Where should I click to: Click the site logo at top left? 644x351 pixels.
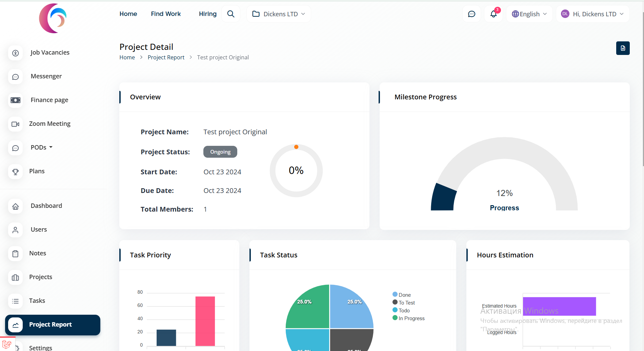[x=53, y=18]
